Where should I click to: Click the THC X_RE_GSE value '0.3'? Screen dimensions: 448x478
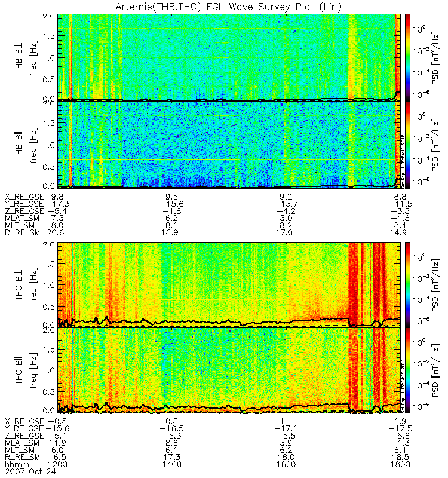(x=171, y=421)
